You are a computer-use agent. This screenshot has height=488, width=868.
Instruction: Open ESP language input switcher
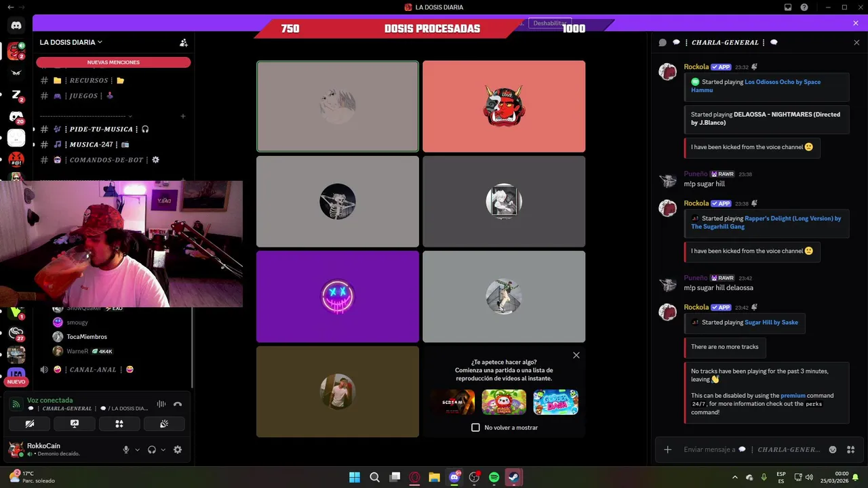(781, 477)
